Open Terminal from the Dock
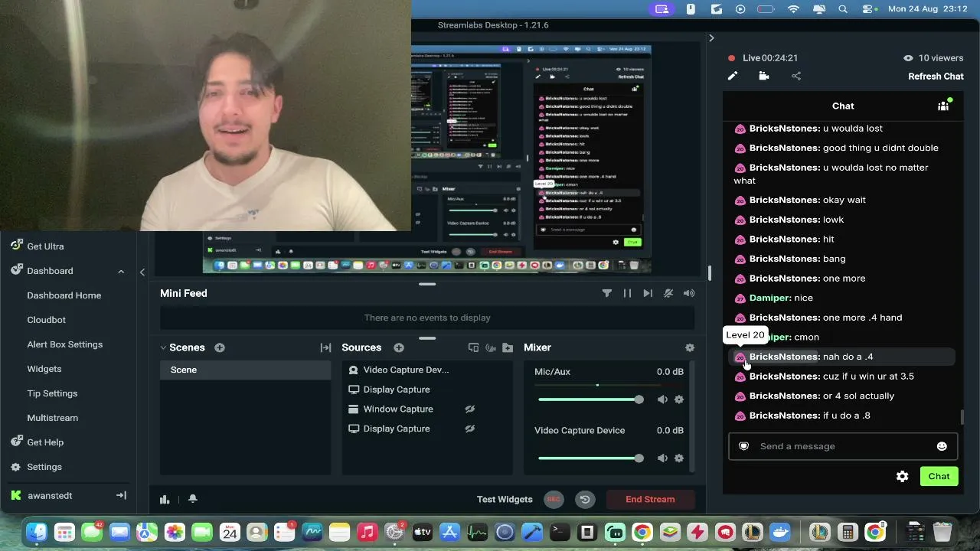This screenshot has width=980, height=551. [560, 532]
